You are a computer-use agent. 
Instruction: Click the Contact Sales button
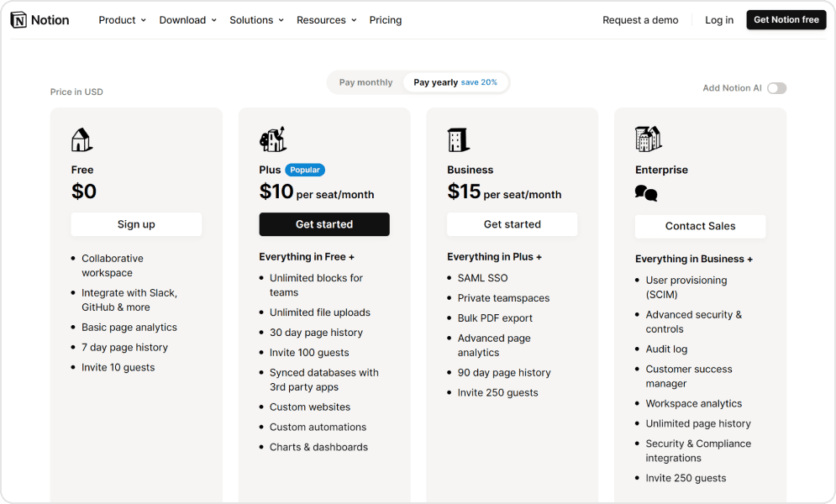(700, 226)
